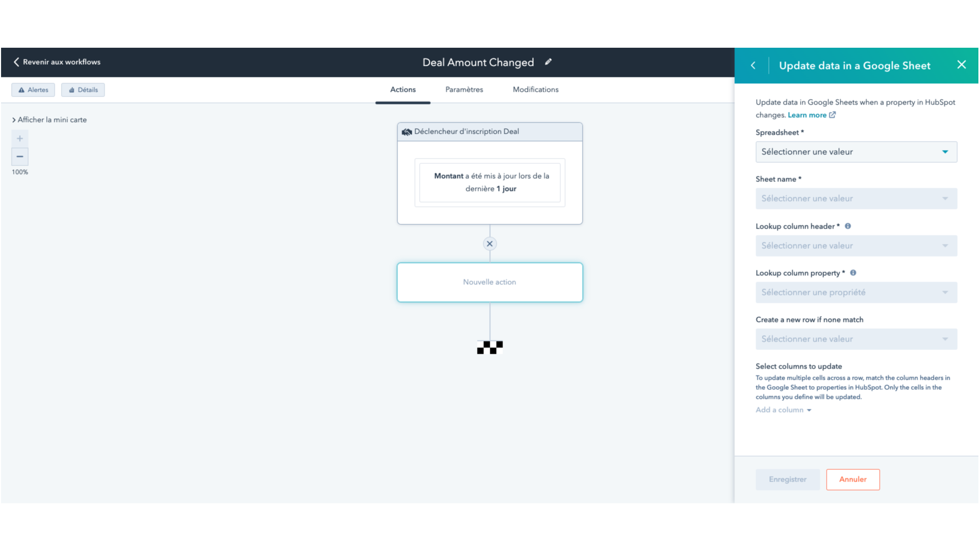Click info icon next to Lookup column header

click(x=847, y=226)
